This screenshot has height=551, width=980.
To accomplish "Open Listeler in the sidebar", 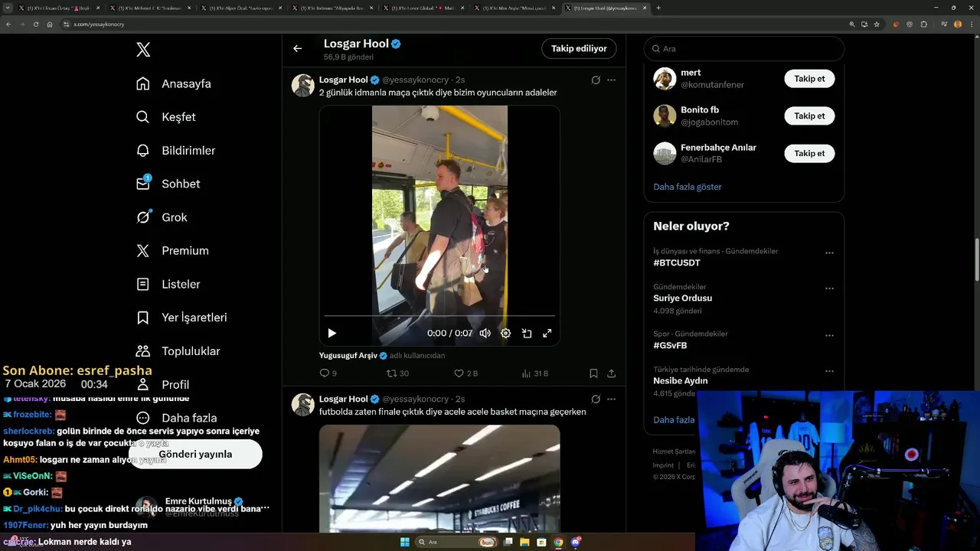I will pyautogui.click(x=168, y=284).
